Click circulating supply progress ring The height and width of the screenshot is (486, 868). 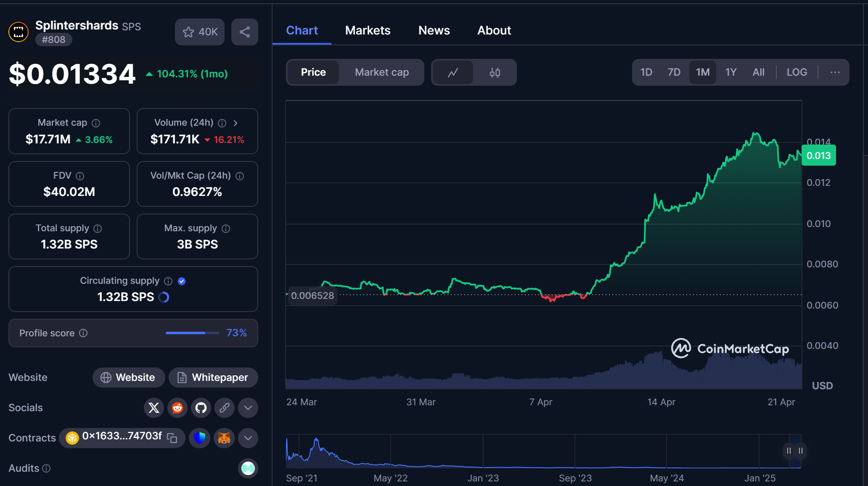pyautogui.click(x=164, y=297)
